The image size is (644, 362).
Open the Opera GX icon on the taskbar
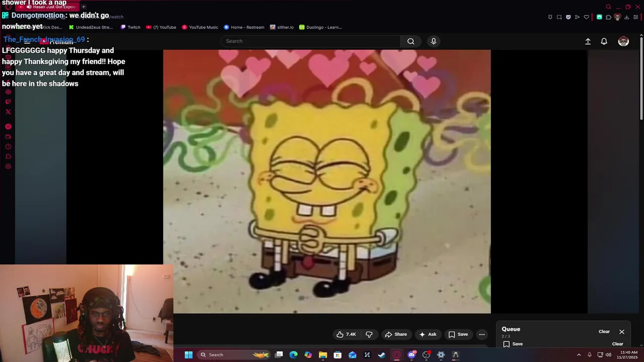396,355
